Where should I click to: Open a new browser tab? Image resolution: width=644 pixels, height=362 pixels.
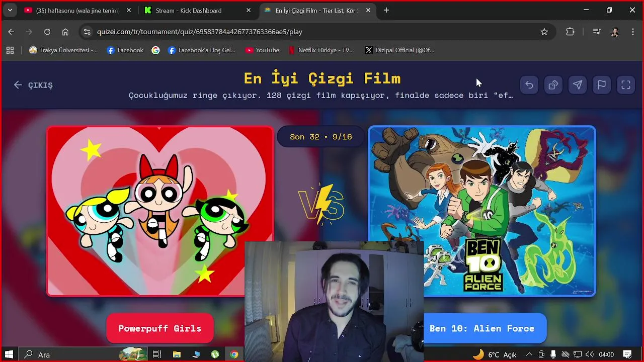pos(386,10)
